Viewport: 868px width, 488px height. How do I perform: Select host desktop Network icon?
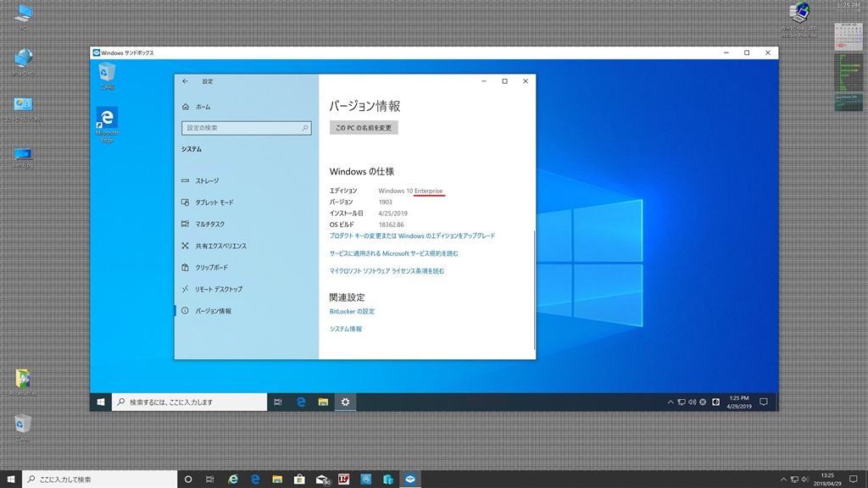[23, 63]
